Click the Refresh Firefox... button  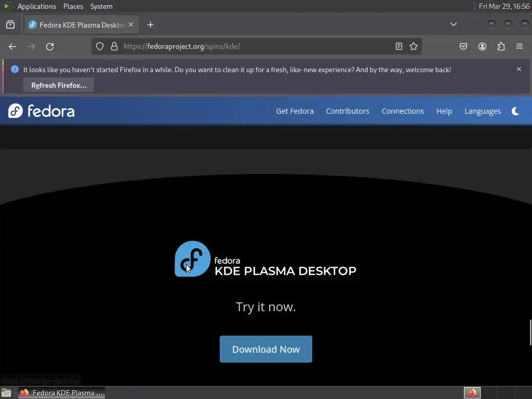pyautogui.click(x=59, y=85)
